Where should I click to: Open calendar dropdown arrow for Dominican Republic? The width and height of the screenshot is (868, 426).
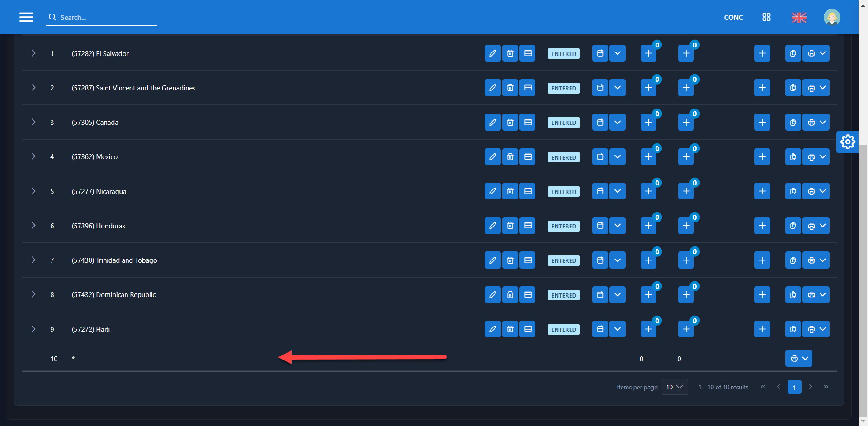point(618,295)
